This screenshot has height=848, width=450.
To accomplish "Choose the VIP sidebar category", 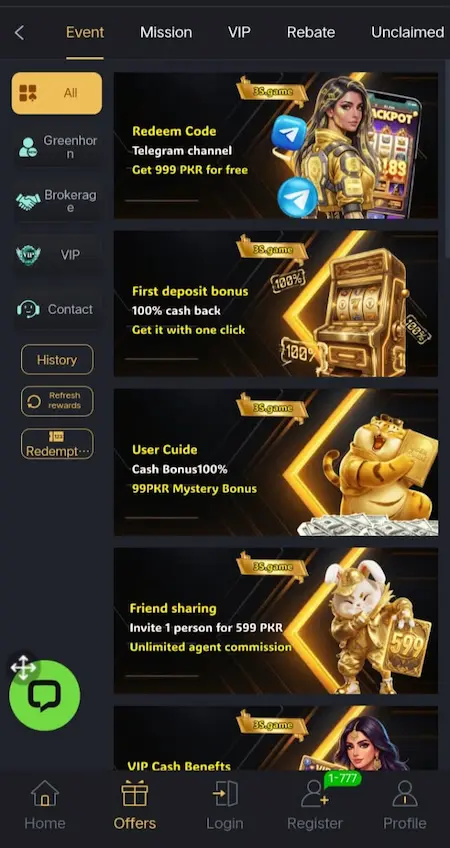I will tap(57, 255).
